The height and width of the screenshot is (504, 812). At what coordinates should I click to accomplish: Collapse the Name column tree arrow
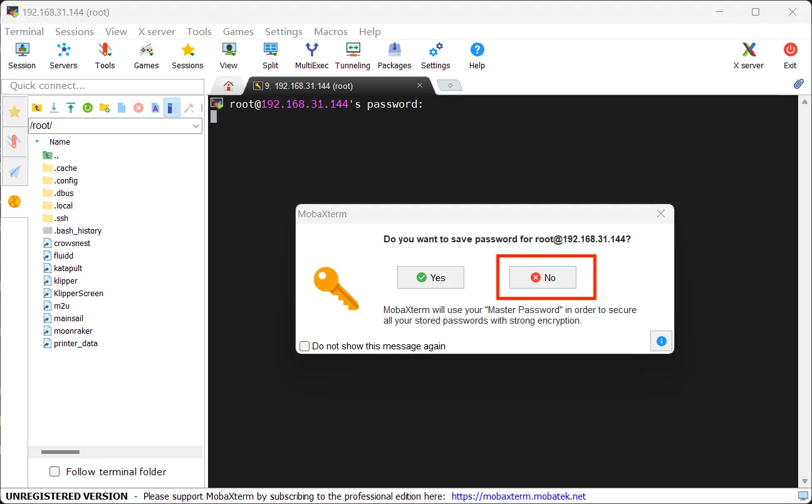click(x=37, y=142)
